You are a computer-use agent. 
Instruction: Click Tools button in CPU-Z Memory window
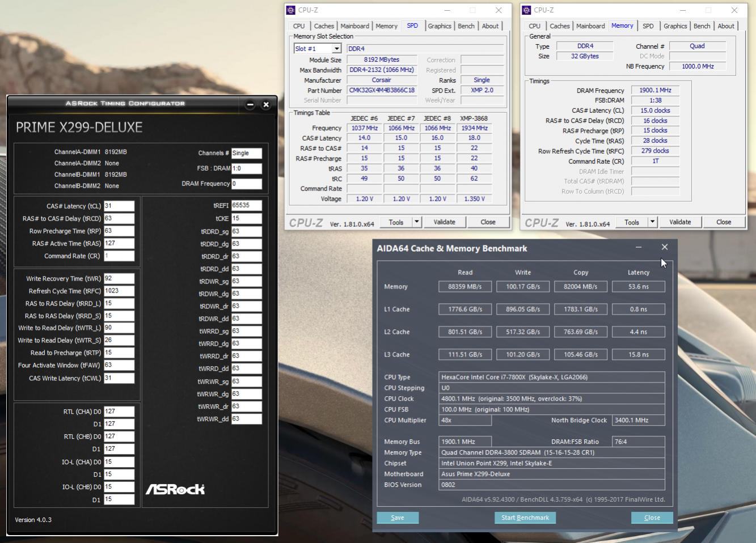(632, 222)
